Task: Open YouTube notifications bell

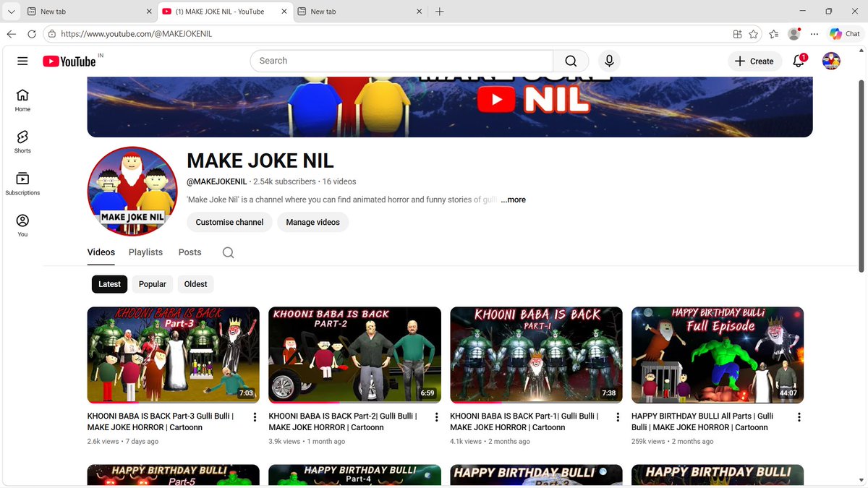Action: coord(797,61)
